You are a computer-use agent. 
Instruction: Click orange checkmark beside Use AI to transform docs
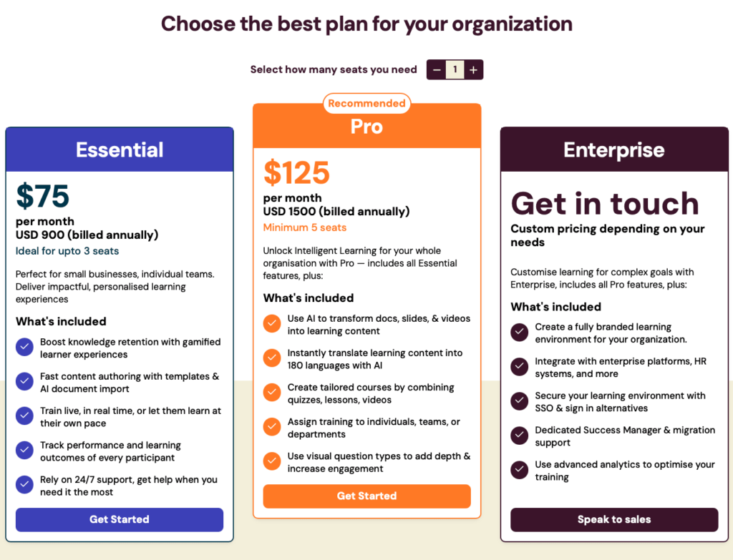pyautogui.click(x=271, y=323)
